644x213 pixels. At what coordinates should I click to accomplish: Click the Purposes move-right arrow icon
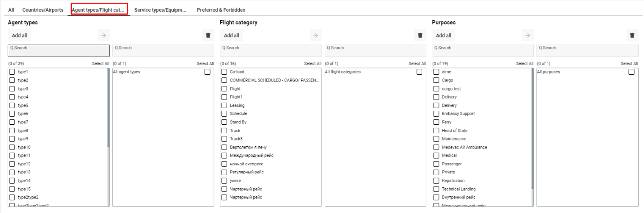tap(527, 35)
